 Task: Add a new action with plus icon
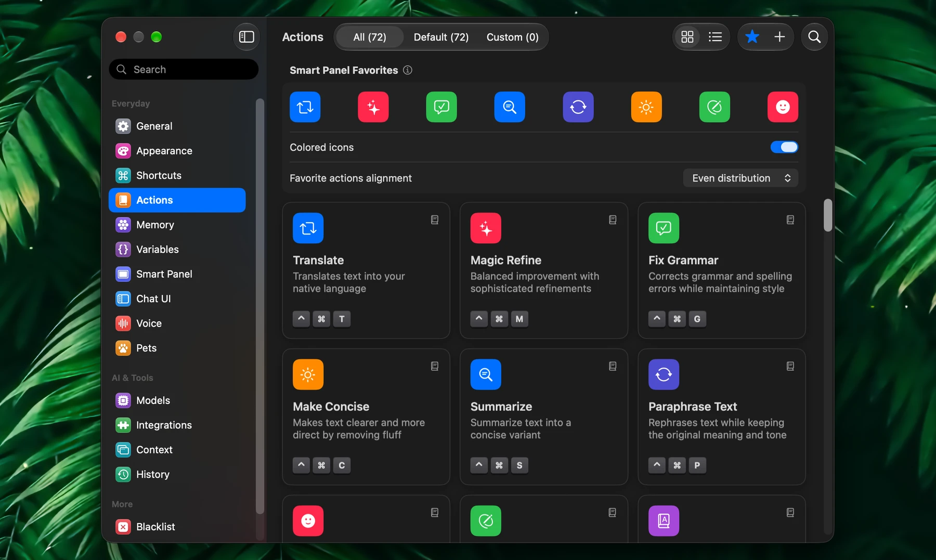779,37
